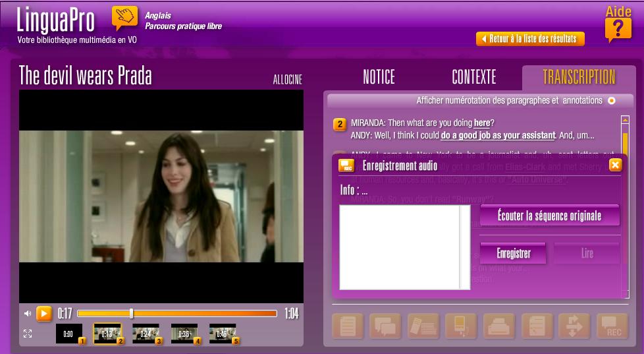Select the TRANSCRIPTION tab
The width and height of the screenshot is (644, 354).
(x=579, y=77)
